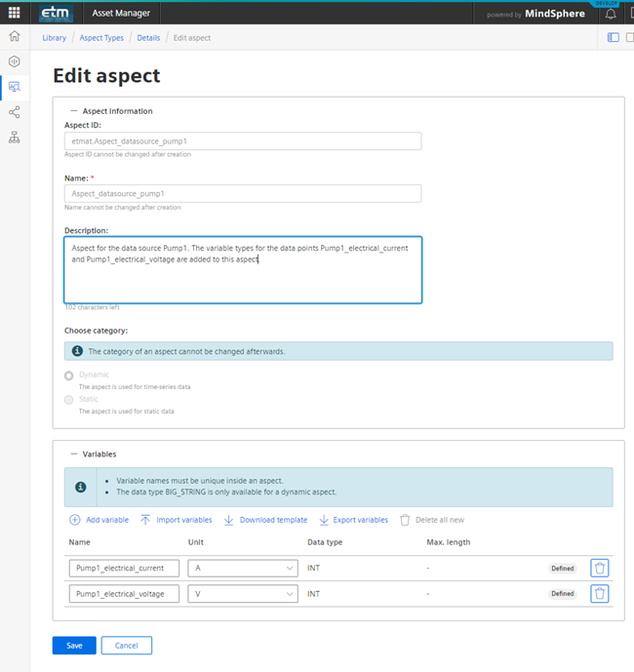The width and height of the screenshot is (634, 672).
Task: Click the Save button
Action: pyautogui.click(x=74, y=646)
